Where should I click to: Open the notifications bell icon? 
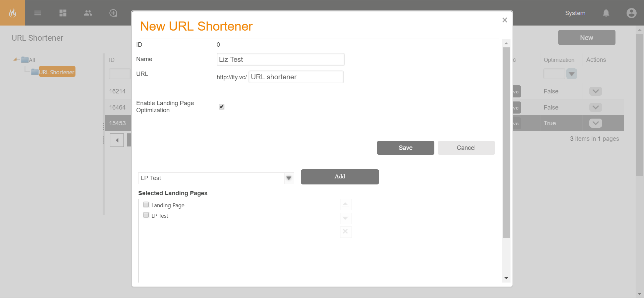point(606,13)
